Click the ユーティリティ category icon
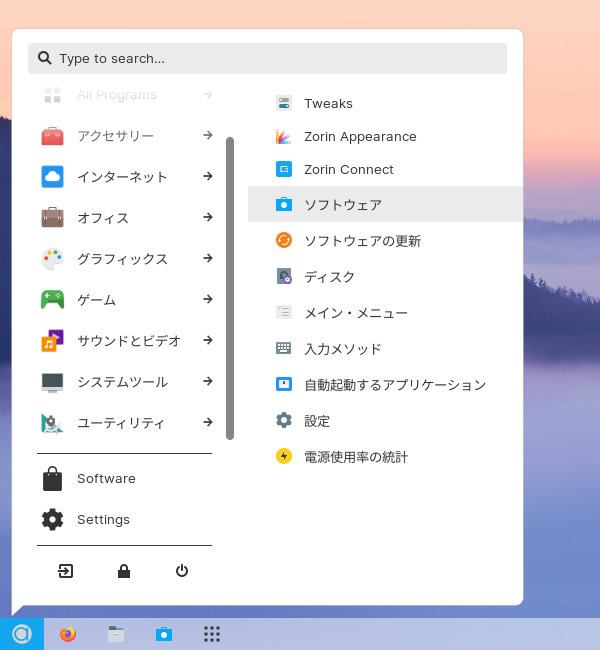 tap(52, 423)
